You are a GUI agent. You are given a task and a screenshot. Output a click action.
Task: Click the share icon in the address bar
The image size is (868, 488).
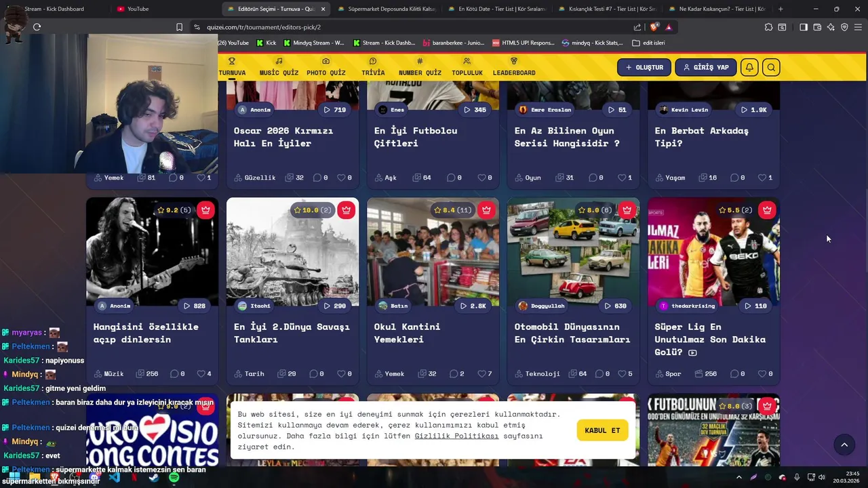pyautogui.click(x=637, y=27)
